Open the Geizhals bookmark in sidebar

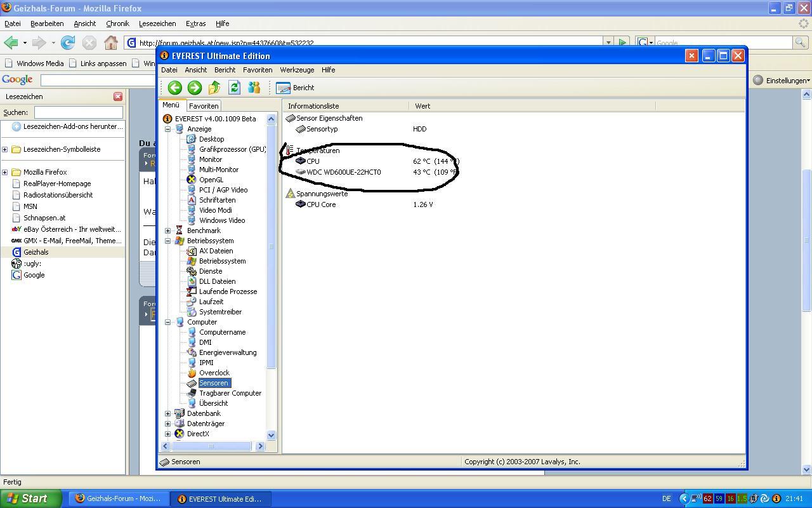36,252
